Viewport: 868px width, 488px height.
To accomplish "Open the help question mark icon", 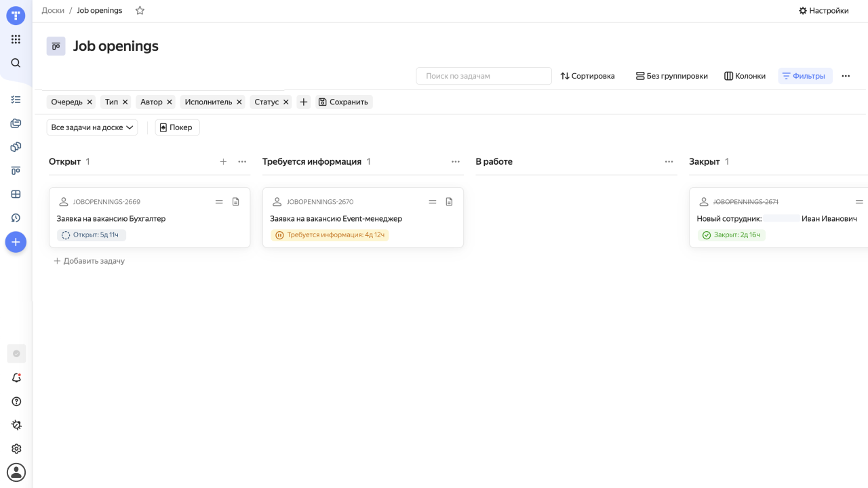I will click(x=16, y=401).
